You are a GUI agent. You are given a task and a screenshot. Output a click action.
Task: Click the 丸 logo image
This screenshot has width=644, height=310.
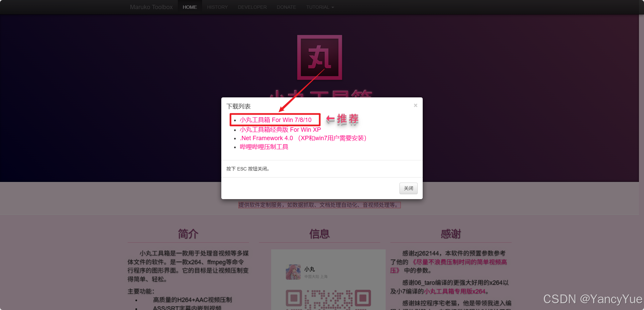click(319, 58)
